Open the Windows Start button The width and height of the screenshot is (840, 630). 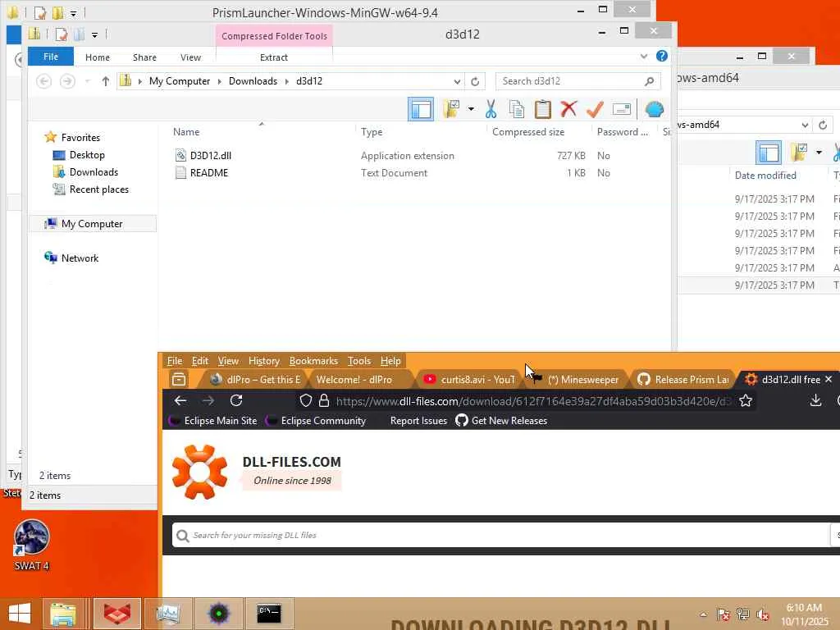[x=20, y=614]
